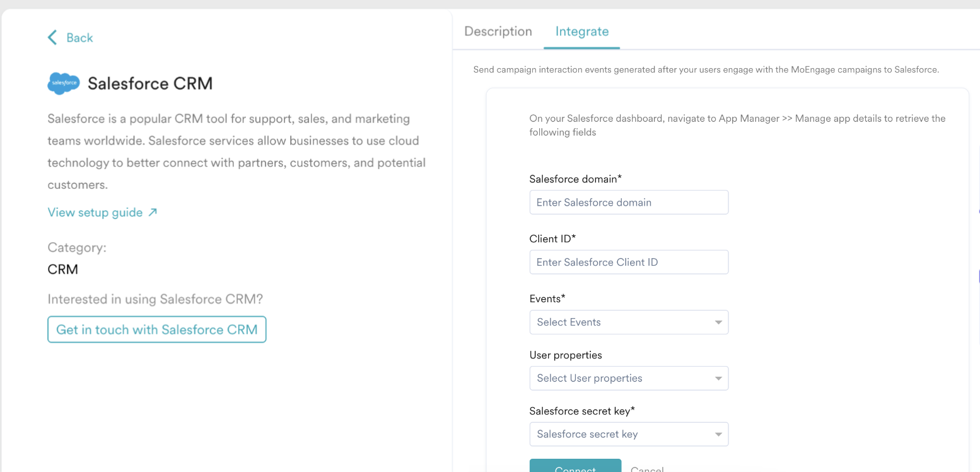Click Get in touch with Salesforce CRM
Image resolution: width=980 pixels, height=472 pixels.
[x=157, y=329]
